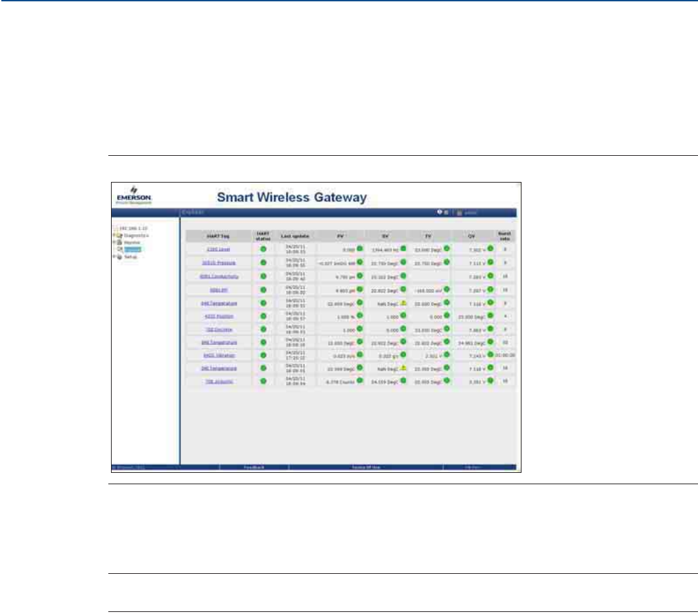
Task: Open the 702 Discrete device link
Action: tap(219, 330)
